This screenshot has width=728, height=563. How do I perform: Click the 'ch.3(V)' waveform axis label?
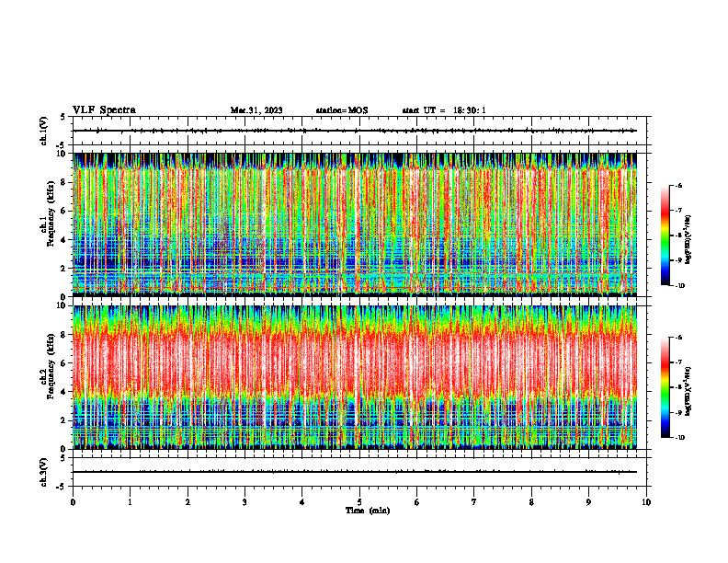click(44, 472)
